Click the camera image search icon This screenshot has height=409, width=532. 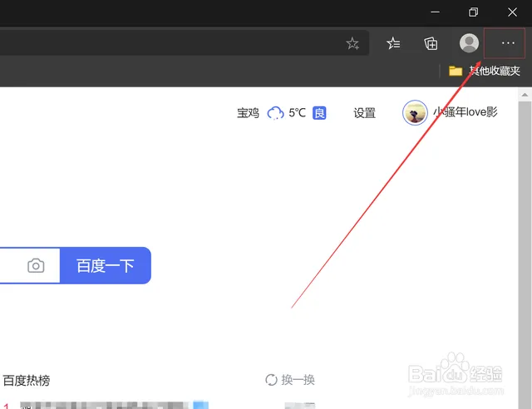click(36, 265)
